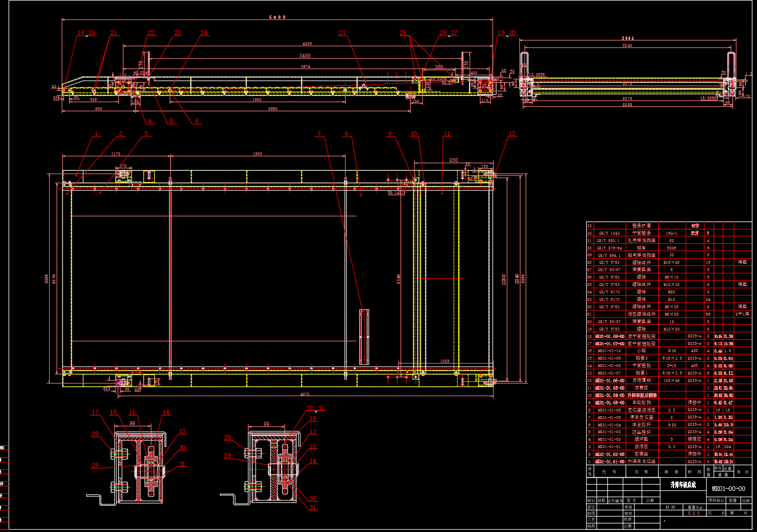Select part callout 24 in side elevation
This screenshot has height=532, width=757.
coord(204,33)
